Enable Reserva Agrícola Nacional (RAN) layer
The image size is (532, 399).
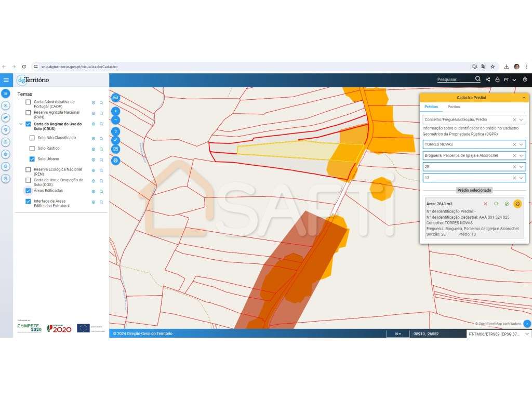tap(28, 113)
